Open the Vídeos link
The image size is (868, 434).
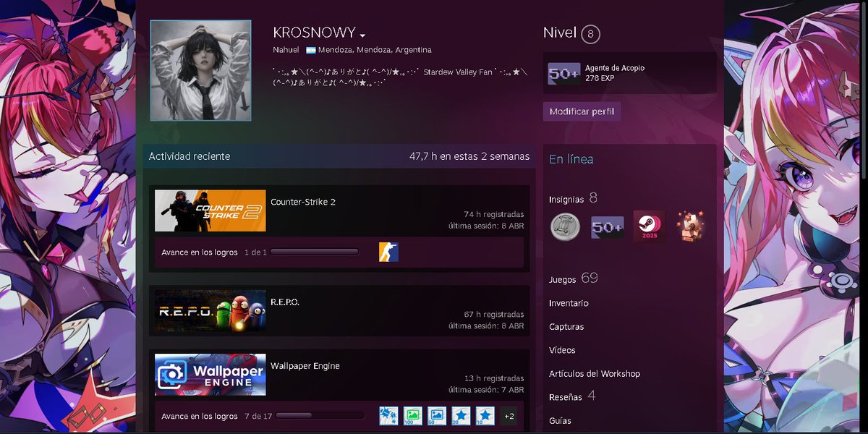pos(562,350)
